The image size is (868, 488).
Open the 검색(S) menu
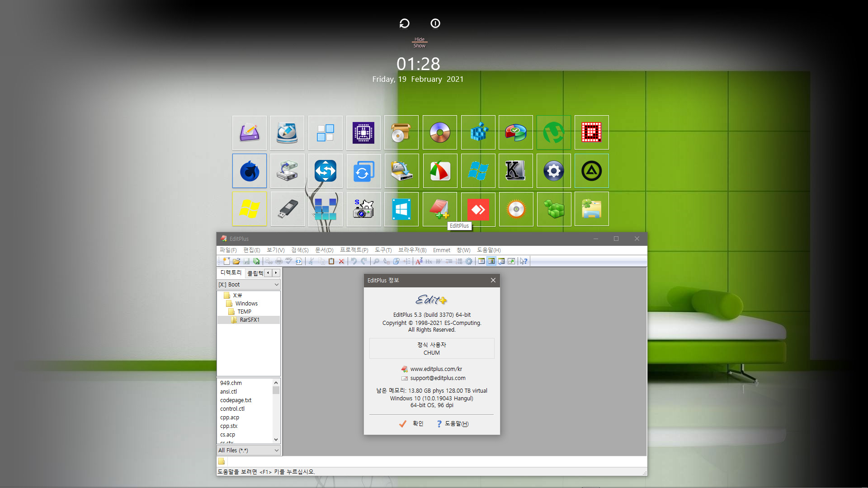click(x=300, y=250)
